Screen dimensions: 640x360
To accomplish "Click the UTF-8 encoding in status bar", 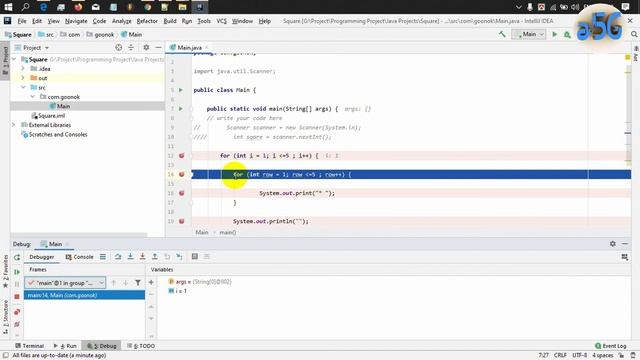I will coord(580,355).
